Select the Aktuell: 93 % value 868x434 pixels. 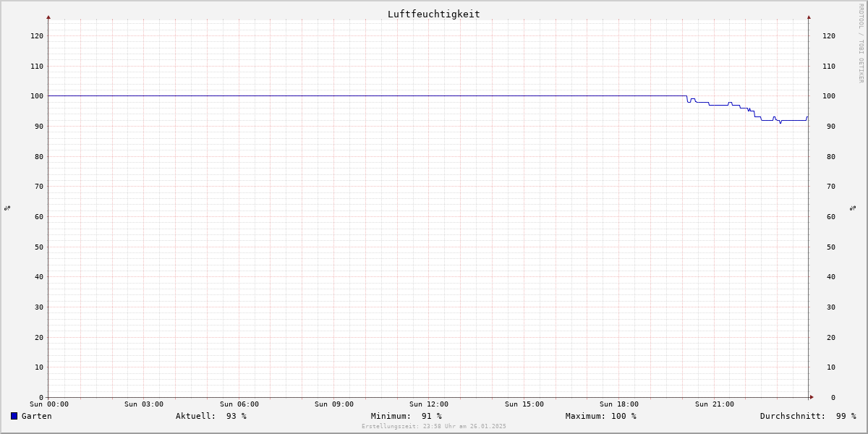click(211, 416)
